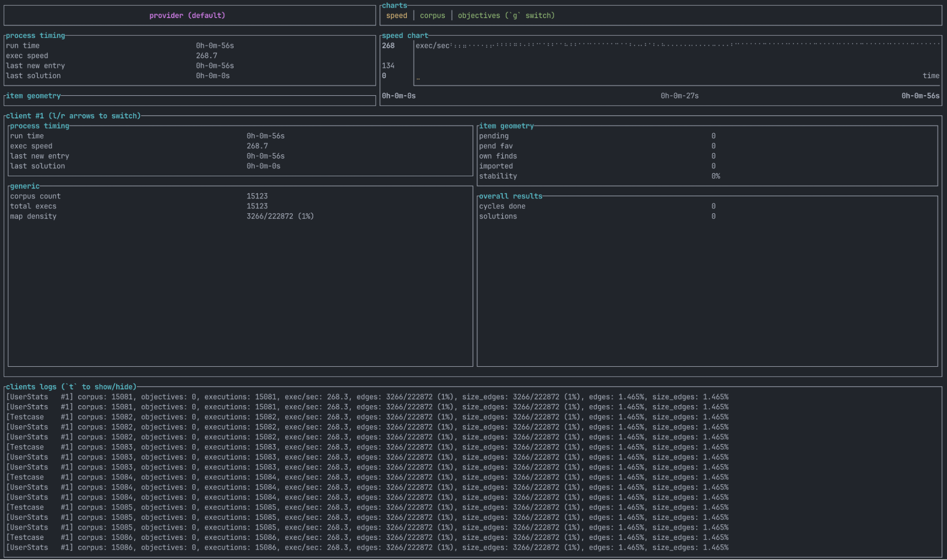Image resolution: width=947 pixels, height=560 pixels.
Task: Click the 268 axis label on chart
Action: [x=388, y=46]
